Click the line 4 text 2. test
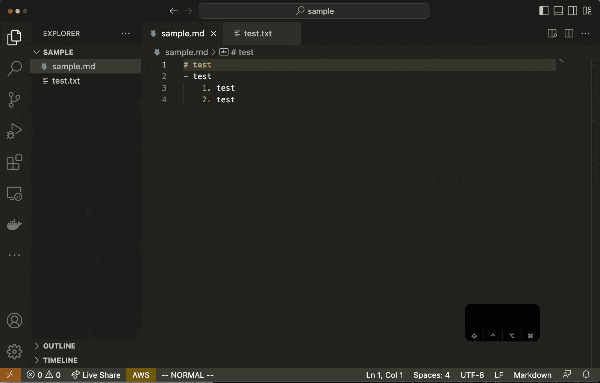This screenshot has width=600, height=383. coord(218,99)
